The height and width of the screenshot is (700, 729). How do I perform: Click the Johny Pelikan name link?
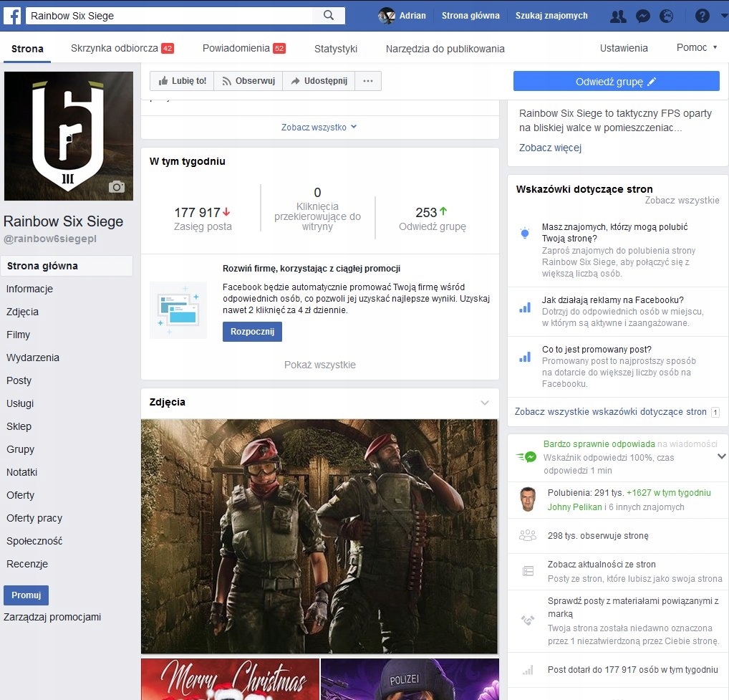(574, 507)
